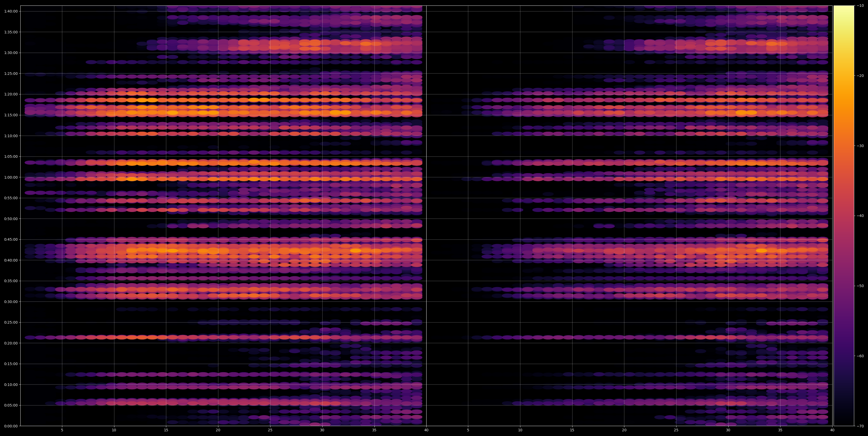868x436 pixels.
Task: Pick the 1:25:00 tick label
Action: click(x=11, y=74)
